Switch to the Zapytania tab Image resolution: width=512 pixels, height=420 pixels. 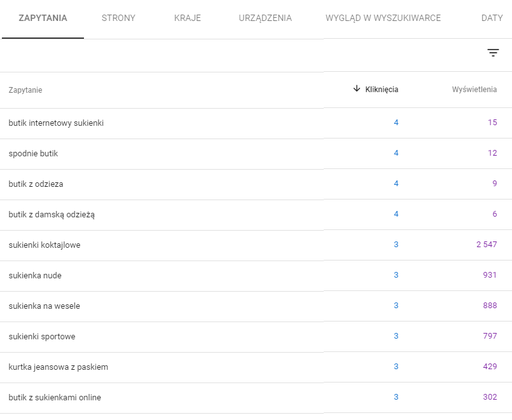pyautogui.click(x=43, y=18)
